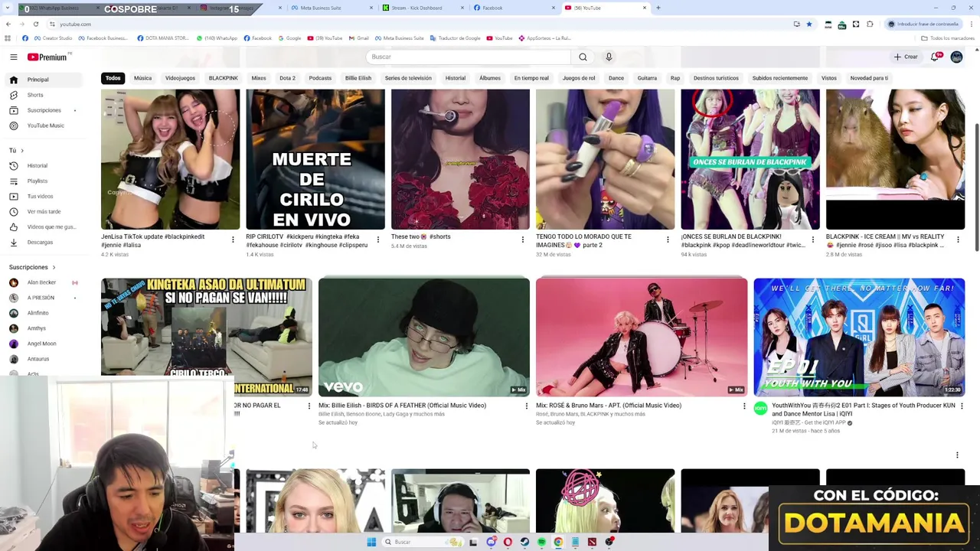Open options for These two short
Screen dimensions: 980x551
pos(523,240)
